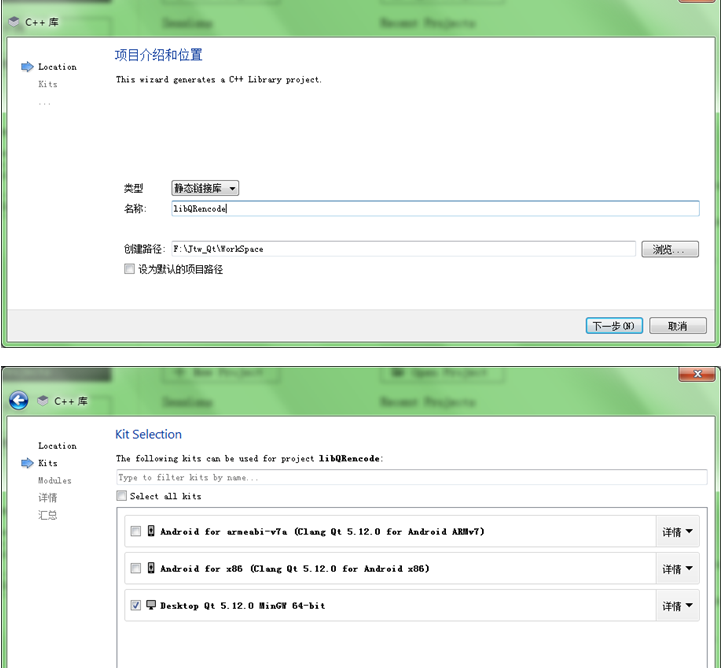Close the Kit Selection wizard window
This screenshot has height=668, width=721.
pyautogui.click(x=698, y=374)
